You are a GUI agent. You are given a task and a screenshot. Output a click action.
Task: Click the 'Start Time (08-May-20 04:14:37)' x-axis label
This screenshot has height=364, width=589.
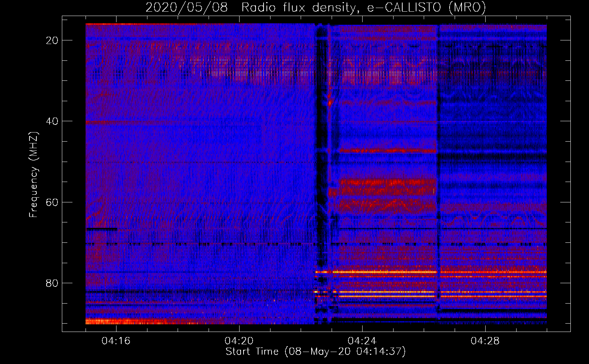pyautogui.click(x=316, y=352)
